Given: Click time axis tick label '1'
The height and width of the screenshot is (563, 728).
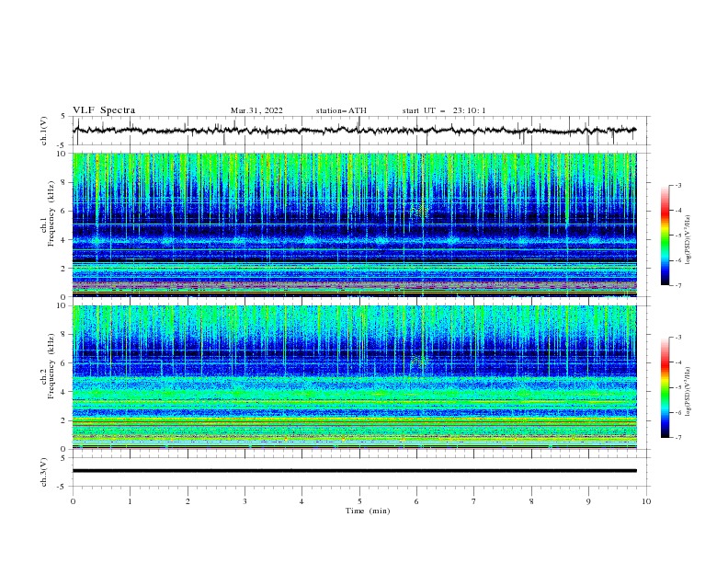Looking at the screenshot, I should [130, 501].
